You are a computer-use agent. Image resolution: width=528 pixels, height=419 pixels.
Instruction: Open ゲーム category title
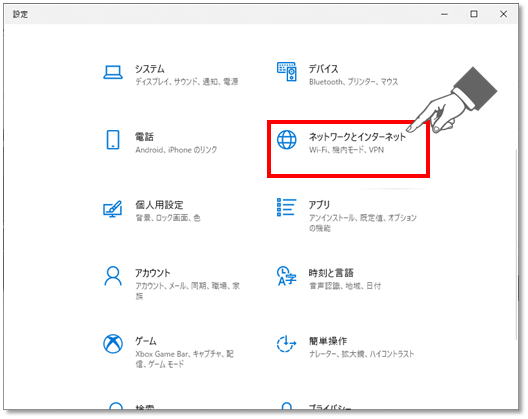pos(146,341)
